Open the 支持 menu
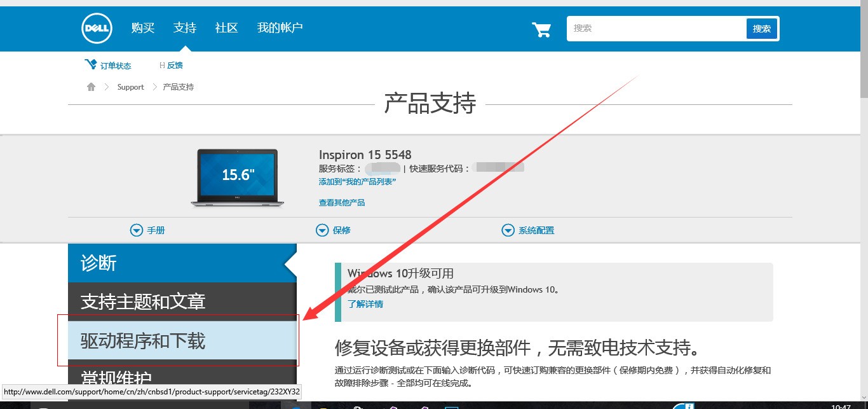Screen dimensions: 868x409 pyautogui.click(x=185, y=28)
